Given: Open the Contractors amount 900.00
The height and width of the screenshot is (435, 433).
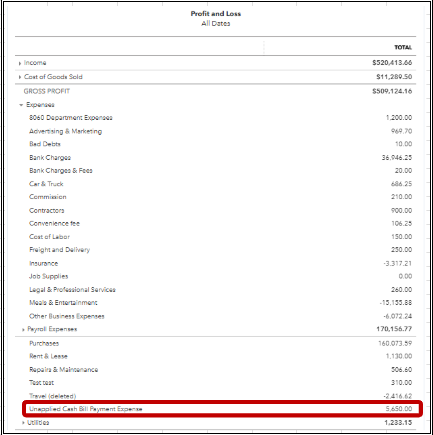Looking at the screenshot, I should tap(401, 211).
